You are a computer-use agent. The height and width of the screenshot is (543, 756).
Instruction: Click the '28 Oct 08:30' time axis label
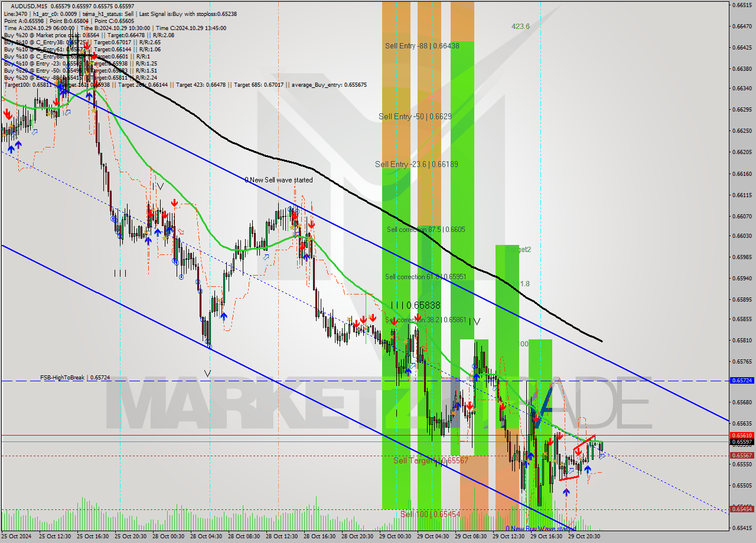pyautogui.click(x=244, y=537)
